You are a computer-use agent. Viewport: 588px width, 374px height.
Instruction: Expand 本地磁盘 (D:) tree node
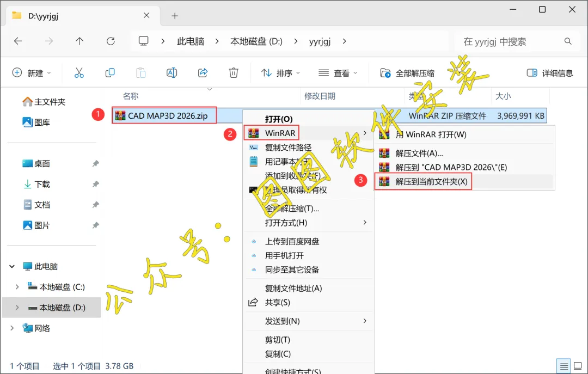pyautogui.click(x=17, y=308)
